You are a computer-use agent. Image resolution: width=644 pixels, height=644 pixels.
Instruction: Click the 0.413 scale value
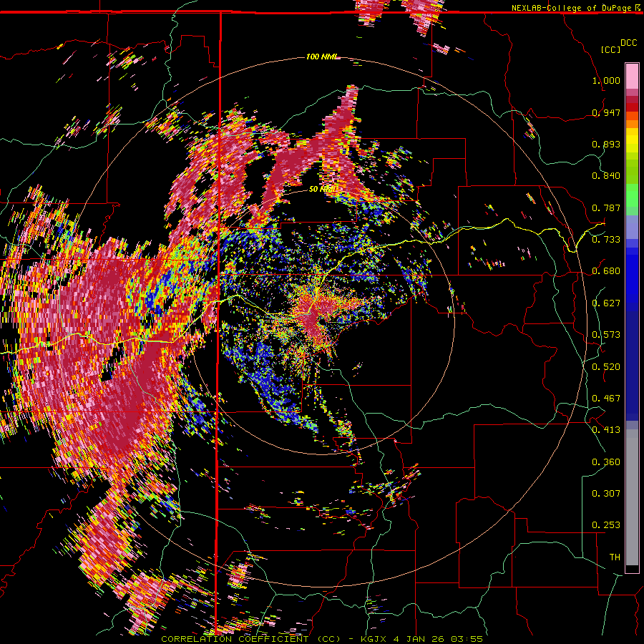606,430
